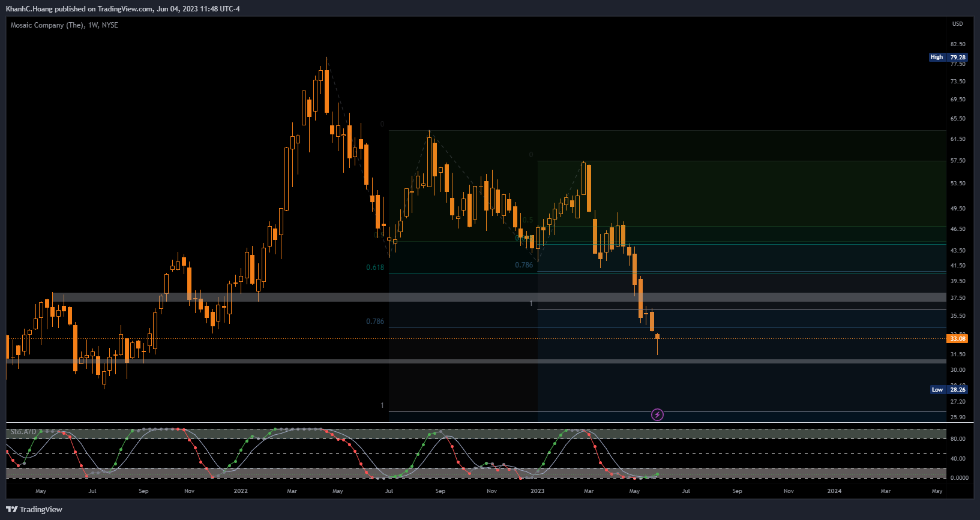Click the left 0.786 Fibonacci label near 34

(375, 321)
